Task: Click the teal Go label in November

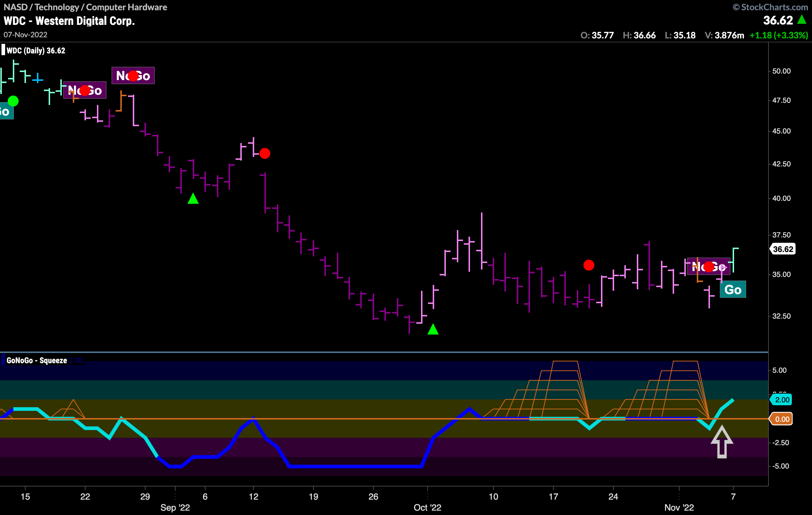Action: pos(733,289)
